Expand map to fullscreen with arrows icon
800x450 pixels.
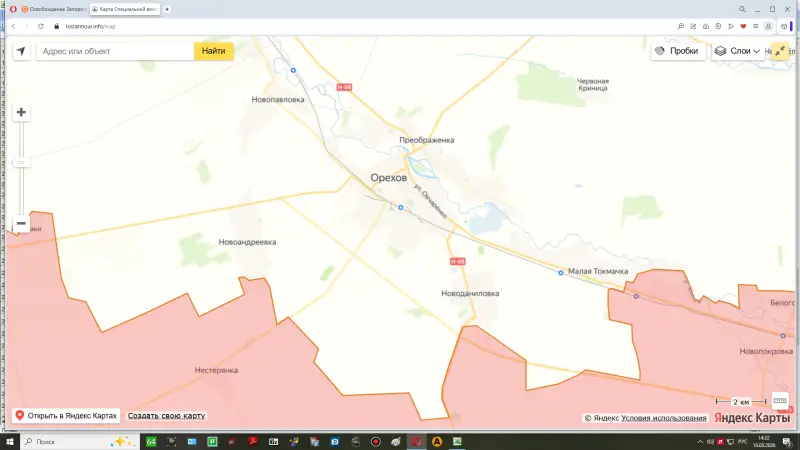pyautogui.click(x=780, y=50)
